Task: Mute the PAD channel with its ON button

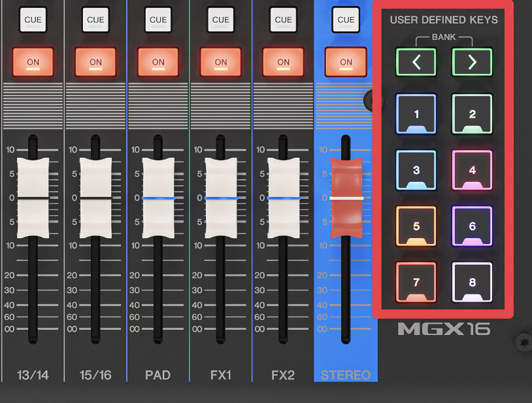Action: [158, 62]
